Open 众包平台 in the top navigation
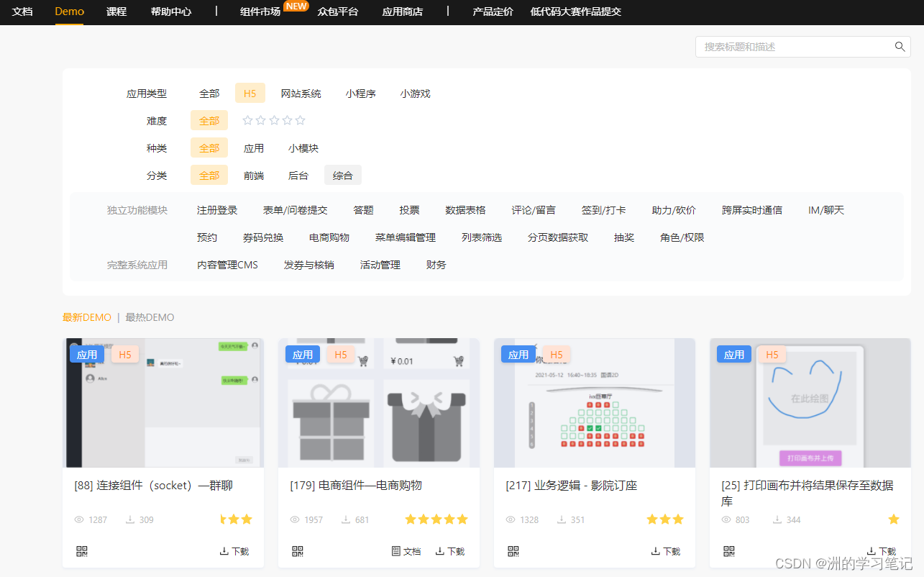Viewport: 924px width, 577px height. pyautogui.click(x=338, y=12)
